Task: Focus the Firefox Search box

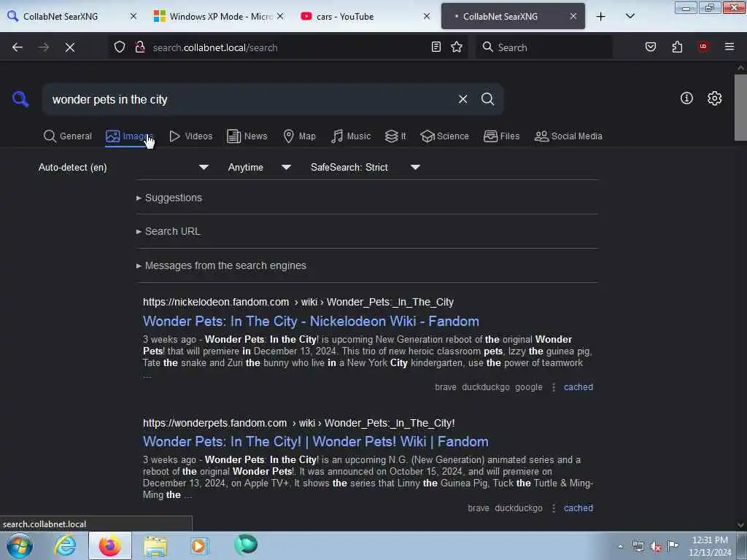Action: coord(544,47)
